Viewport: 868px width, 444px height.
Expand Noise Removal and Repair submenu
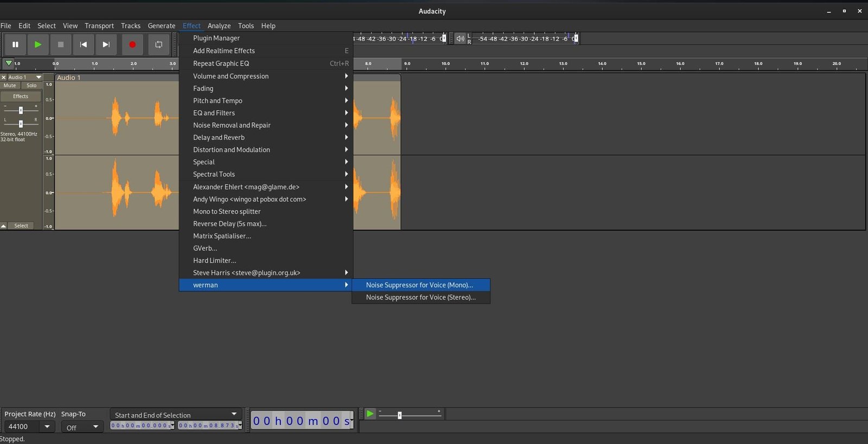pyautogui.click(x=266, y=125)
